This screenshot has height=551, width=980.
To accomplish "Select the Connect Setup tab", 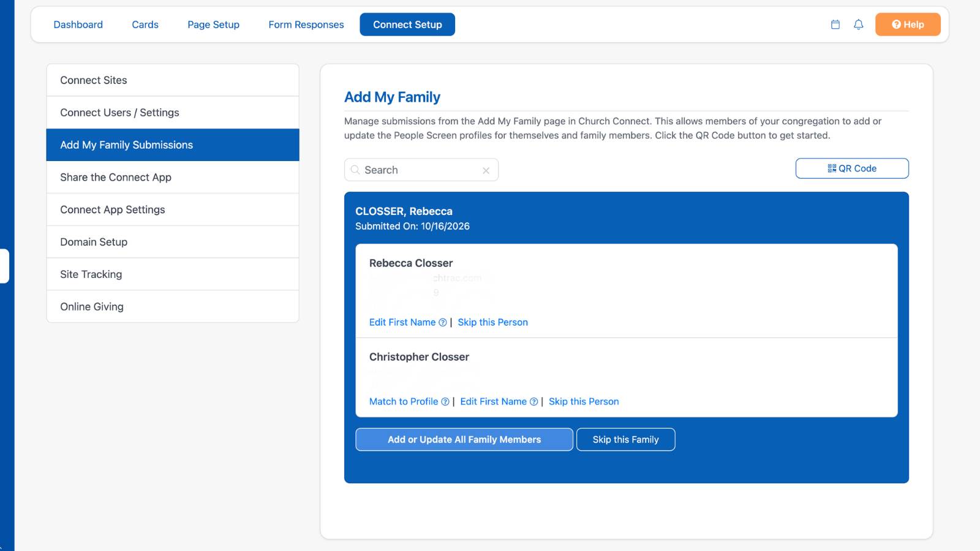I will pos(407,24).
